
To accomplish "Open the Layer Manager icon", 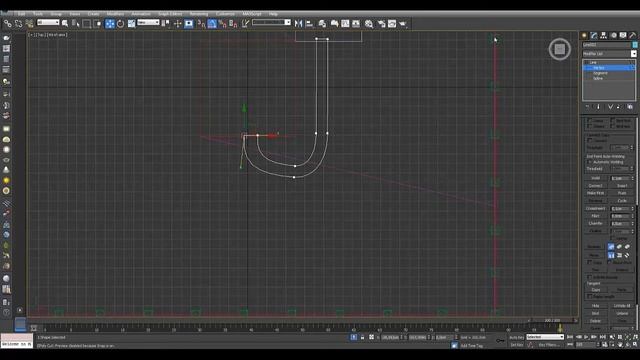I will coord(322,24).
